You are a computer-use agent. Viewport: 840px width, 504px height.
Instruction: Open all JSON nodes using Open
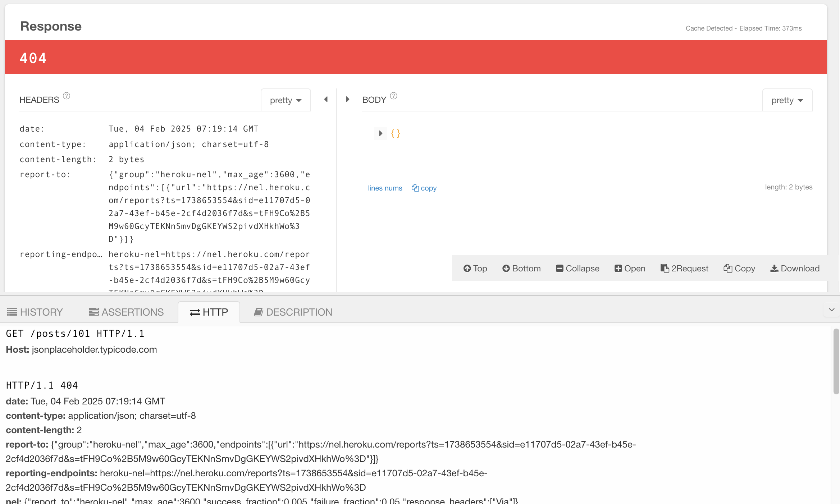point(630,269)
